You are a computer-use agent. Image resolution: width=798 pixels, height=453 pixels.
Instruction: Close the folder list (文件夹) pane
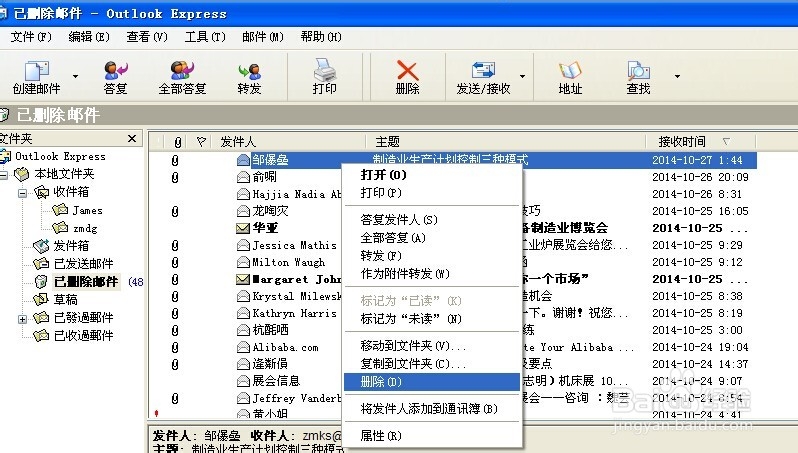[x=132, y=138]
